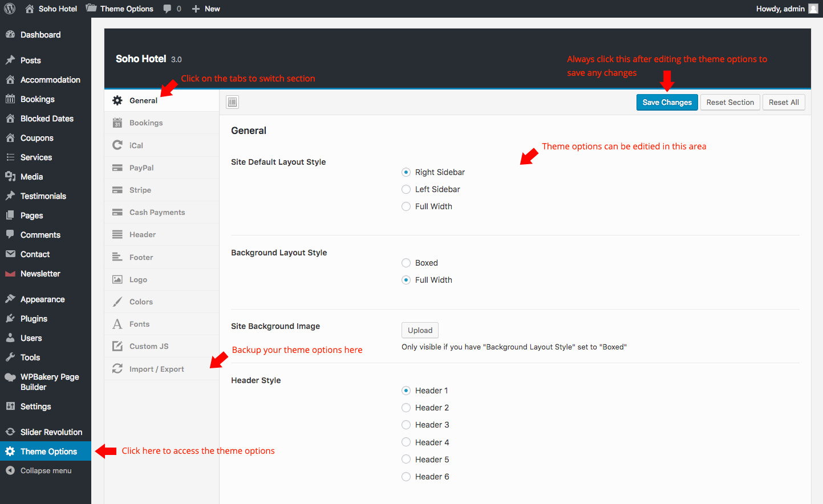Open the Import / Export tab
This screenshot has width=823, height=504.
156,369
